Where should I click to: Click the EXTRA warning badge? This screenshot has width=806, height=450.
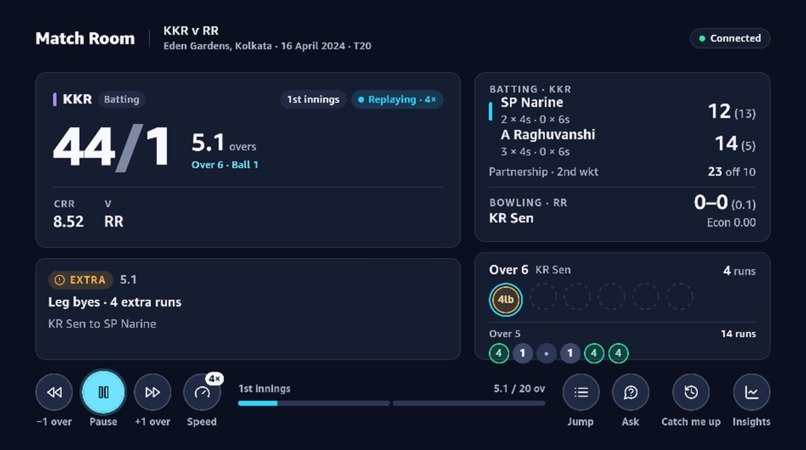(x=80, y=280)
